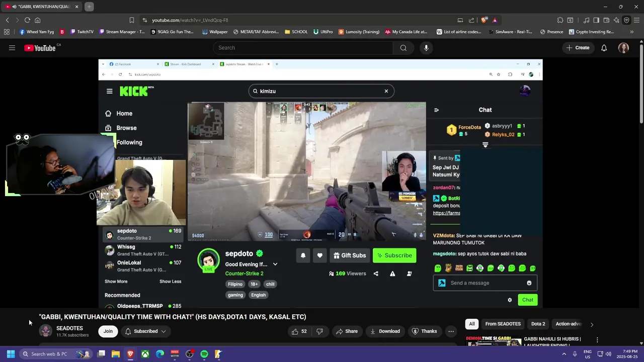Viewport: 644px width, 362px height.
Task: Open File Explorer from the taskbar
Action: tap(116, 354)
